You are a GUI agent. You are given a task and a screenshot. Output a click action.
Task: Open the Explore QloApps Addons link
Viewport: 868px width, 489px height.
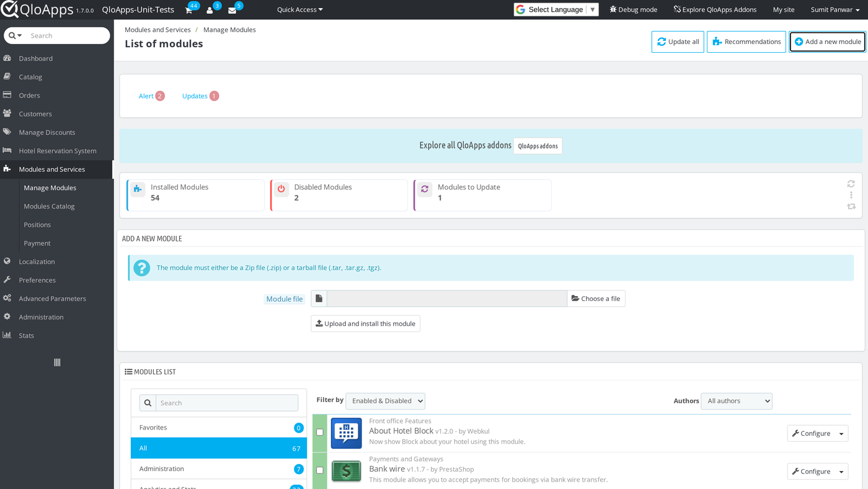tap(714, 9)
